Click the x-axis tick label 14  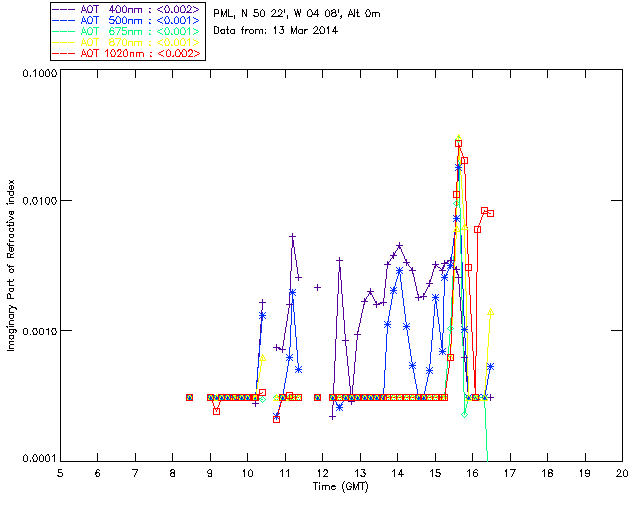click(x=398, y=473)
